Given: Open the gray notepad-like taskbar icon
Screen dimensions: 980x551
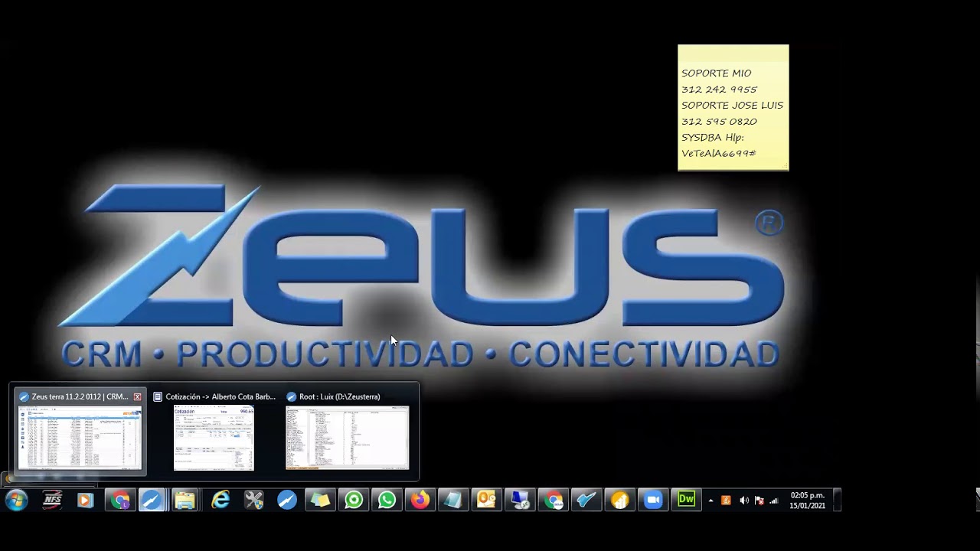Looking at the screenshot, I should click(x=453, y=500).
